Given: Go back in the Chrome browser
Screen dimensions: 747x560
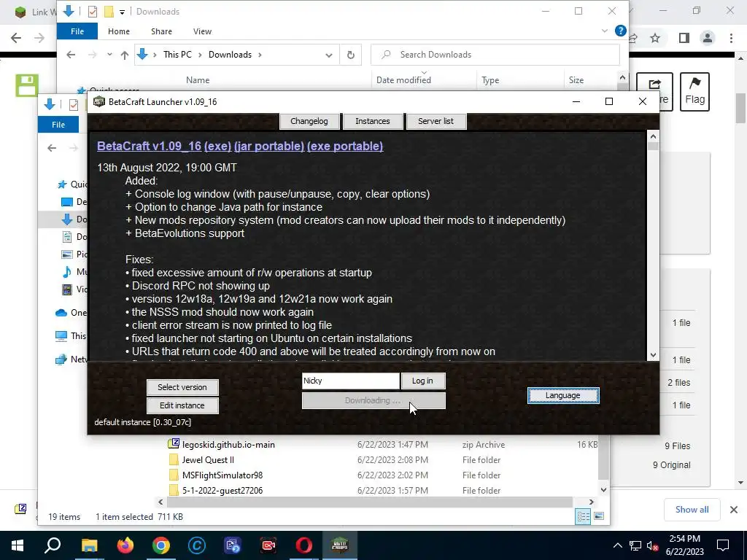Looking at the screenshot, I should coord(16,38).
